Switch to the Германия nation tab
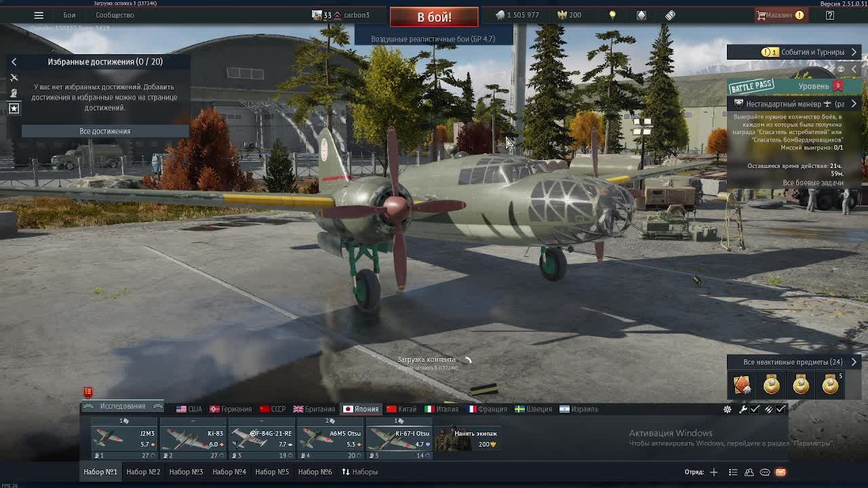 click(230, 409)
